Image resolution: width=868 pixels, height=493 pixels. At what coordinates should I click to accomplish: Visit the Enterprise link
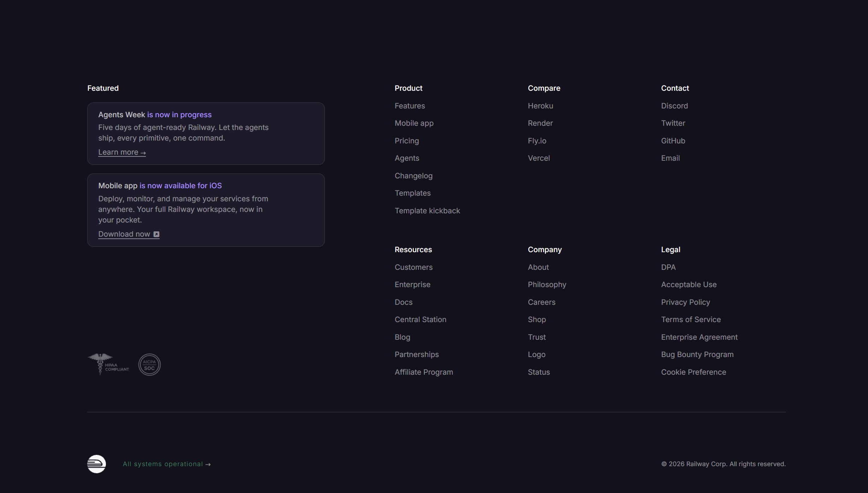[x=412, y=285]
